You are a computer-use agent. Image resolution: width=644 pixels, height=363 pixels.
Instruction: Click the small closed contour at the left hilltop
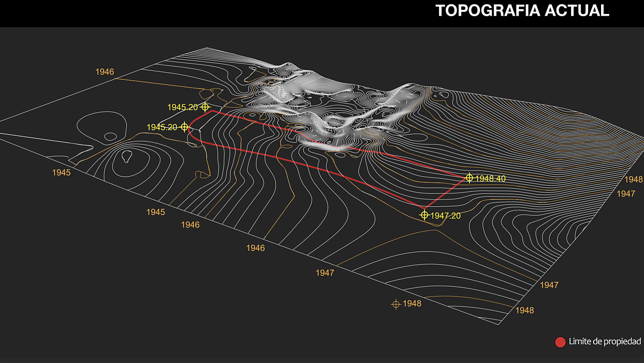pos(127,156)
